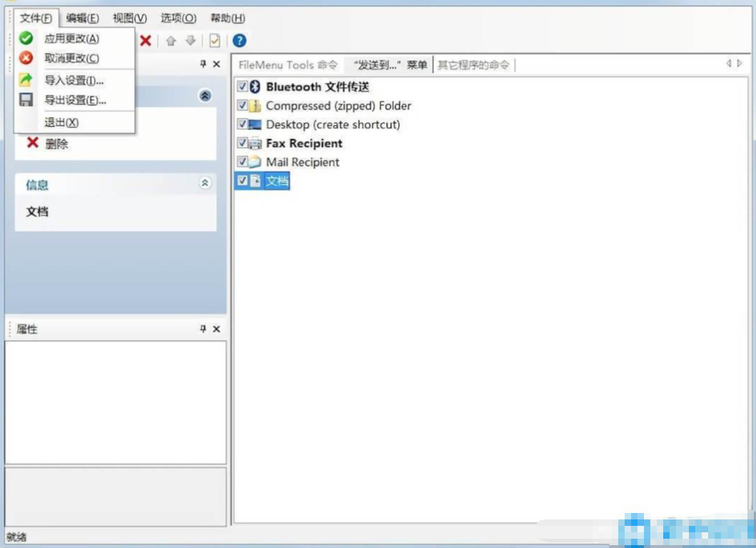Click the red X icon beside 删除
This screenshot has width=756, height=548.
click(x=32, y=142)
